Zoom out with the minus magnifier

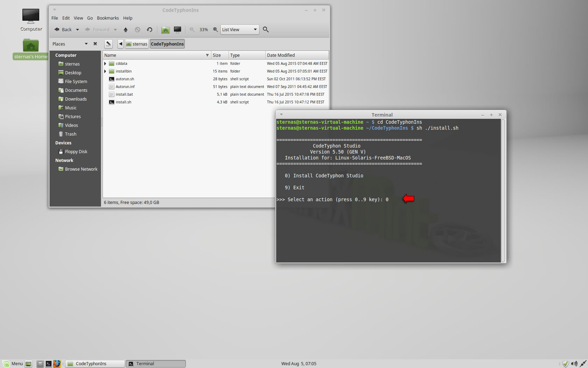click(192, 30)
